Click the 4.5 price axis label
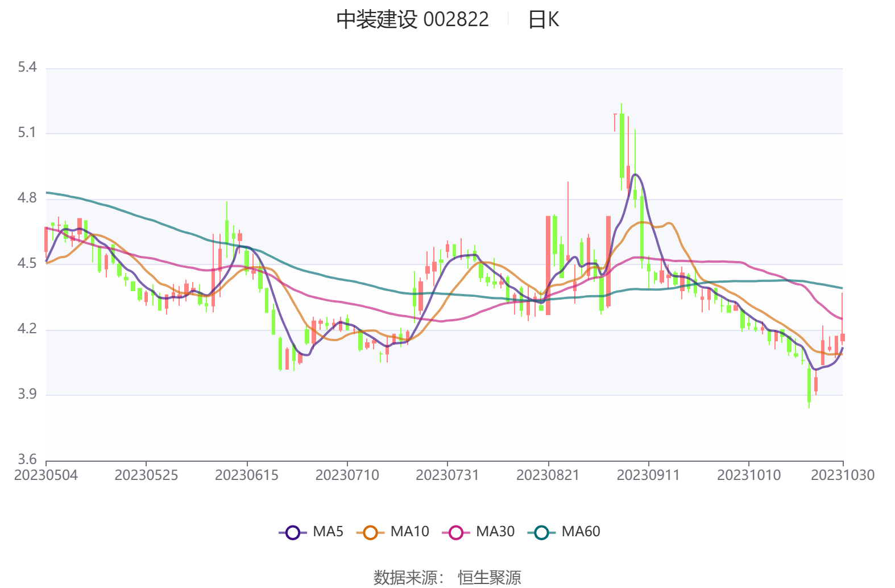The height and width of the screenshot is (588, 895). click(27, 263)
